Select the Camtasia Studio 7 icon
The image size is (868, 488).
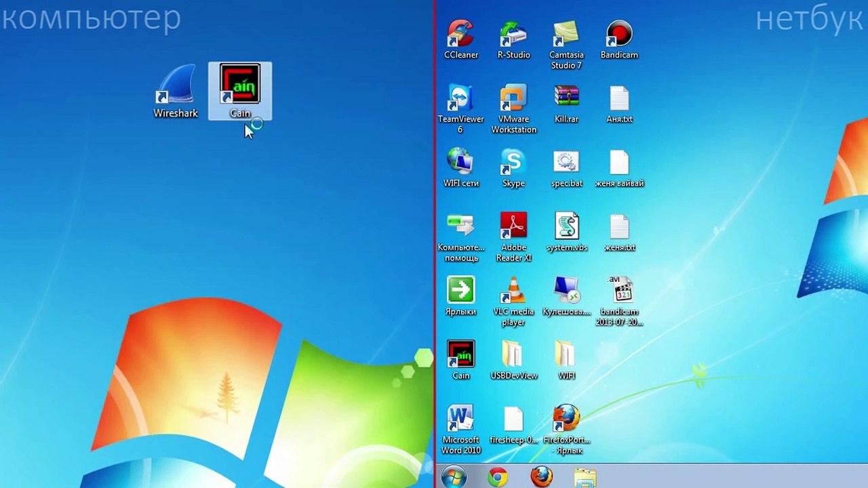566,45
